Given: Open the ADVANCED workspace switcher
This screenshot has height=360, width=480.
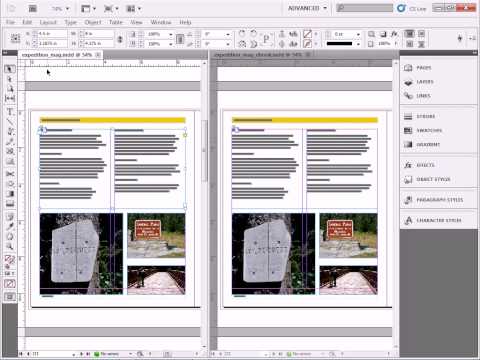Looking at the screenshot, I should tap(307, 8).
